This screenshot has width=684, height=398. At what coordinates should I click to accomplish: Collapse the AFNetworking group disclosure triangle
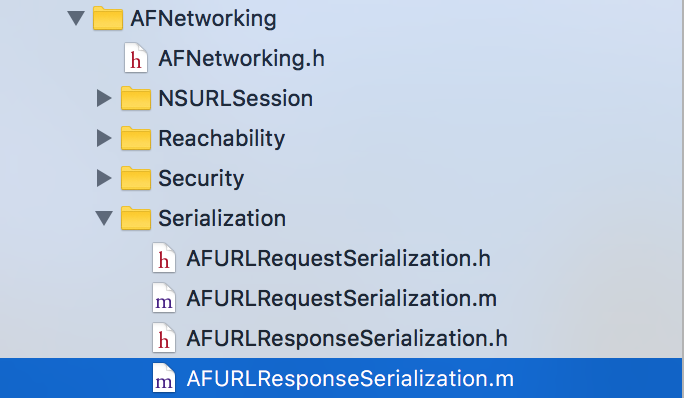(76, 18)
